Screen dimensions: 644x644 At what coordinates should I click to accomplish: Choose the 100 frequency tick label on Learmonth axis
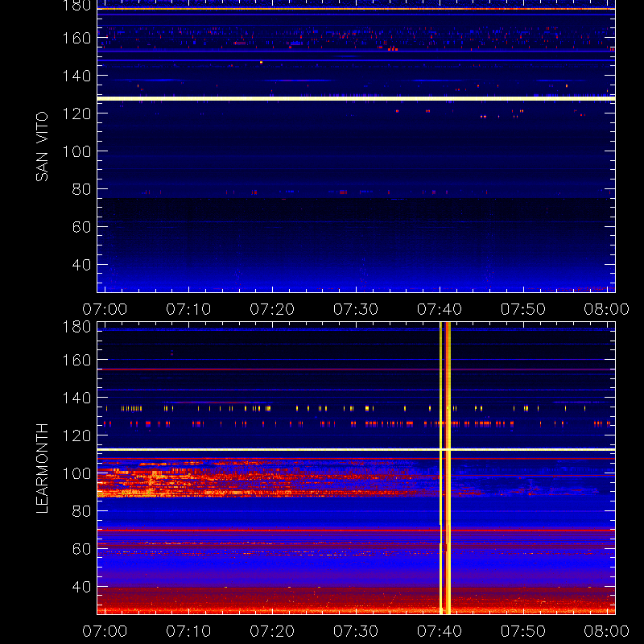tap(76, 473)
